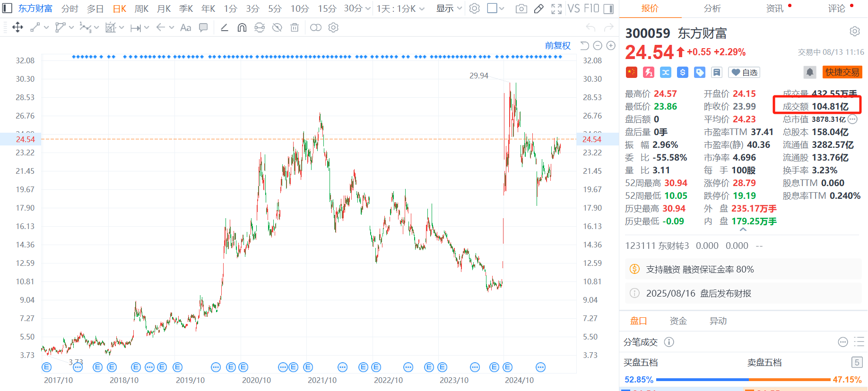Switch to 周K weekly candlestick
The height and width of the screenshot is (391, 868).
(x=142, y=8)
